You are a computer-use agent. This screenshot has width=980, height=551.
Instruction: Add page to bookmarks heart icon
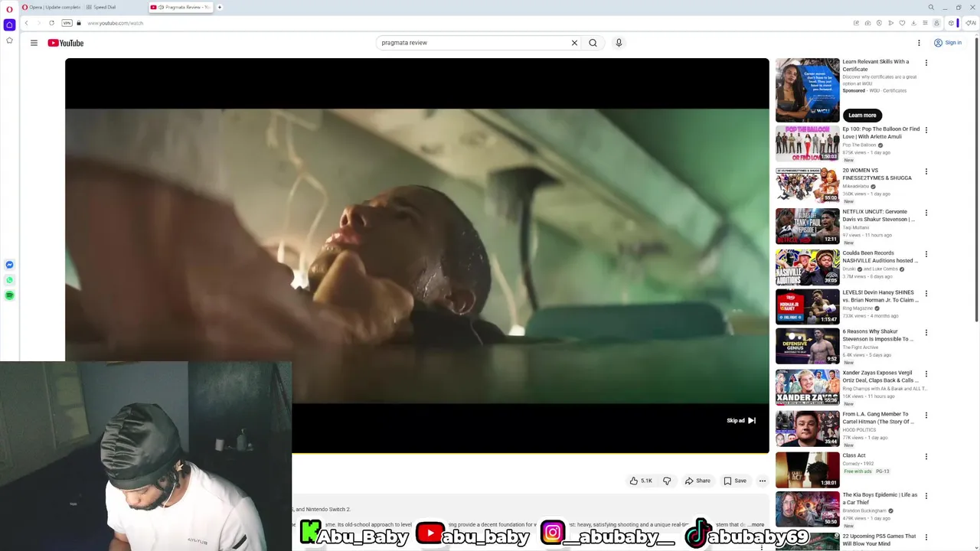(902, 23)
